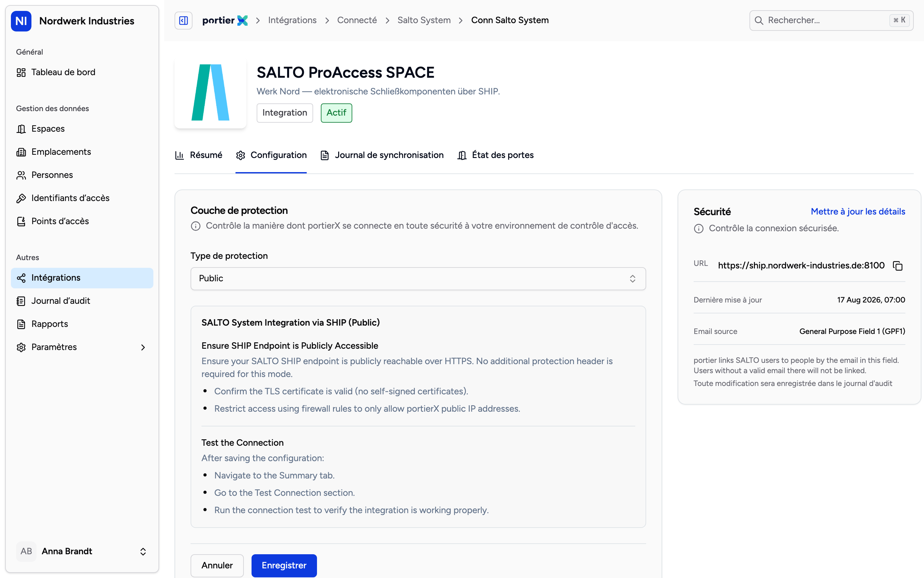Click the AB user avatar
The image size is (924, 578).
point(26,551)
